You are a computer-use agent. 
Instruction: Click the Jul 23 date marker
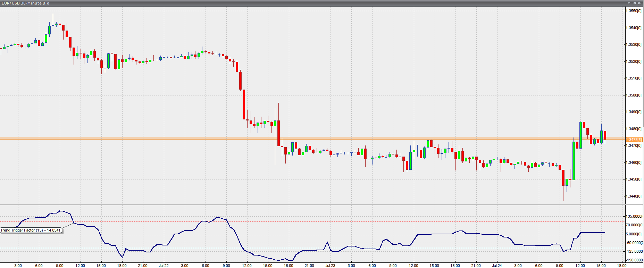click(330, 266)
